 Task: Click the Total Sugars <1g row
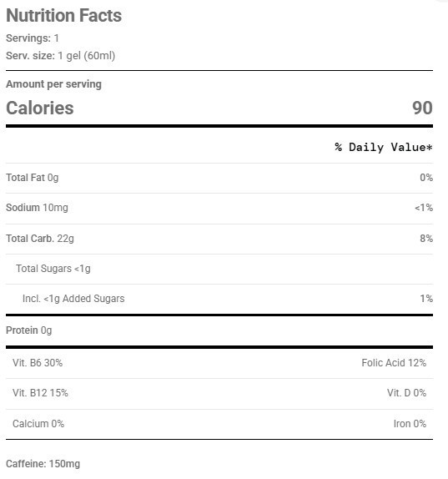(x=219, y=269)
